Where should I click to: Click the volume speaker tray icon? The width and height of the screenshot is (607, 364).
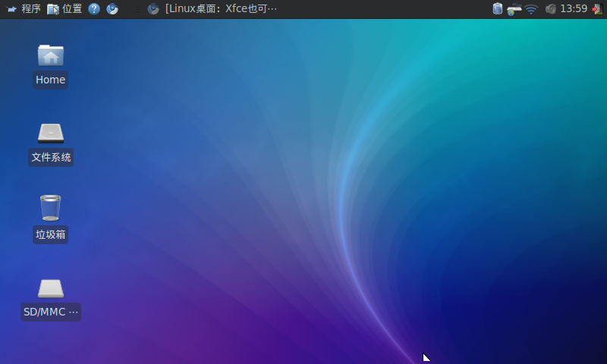coord(551,9)
